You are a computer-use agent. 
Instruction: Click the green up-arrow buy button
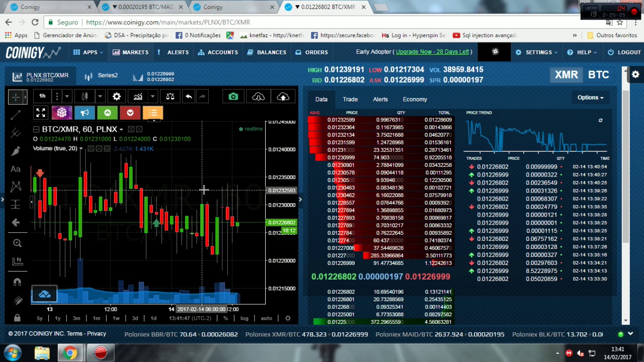107,113
